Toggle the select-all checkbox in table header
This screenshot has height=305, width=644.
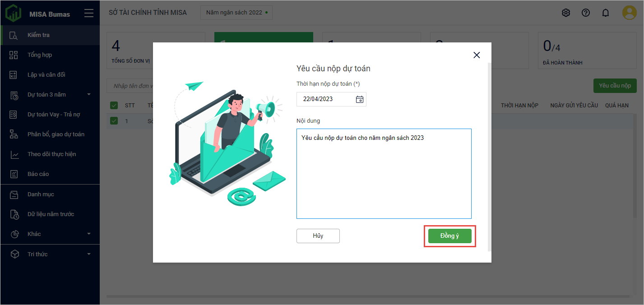click(x=114, y=106)
